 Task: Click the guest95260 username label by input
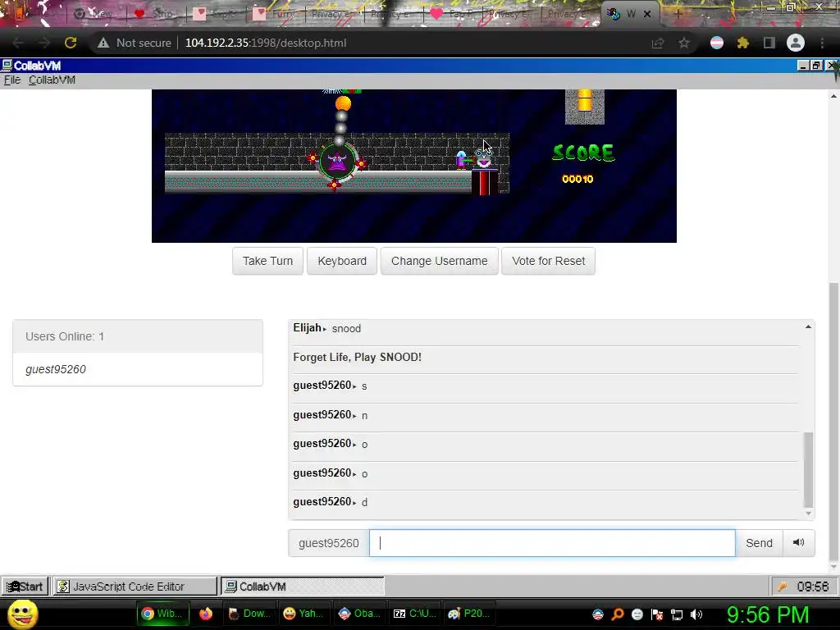328,543
